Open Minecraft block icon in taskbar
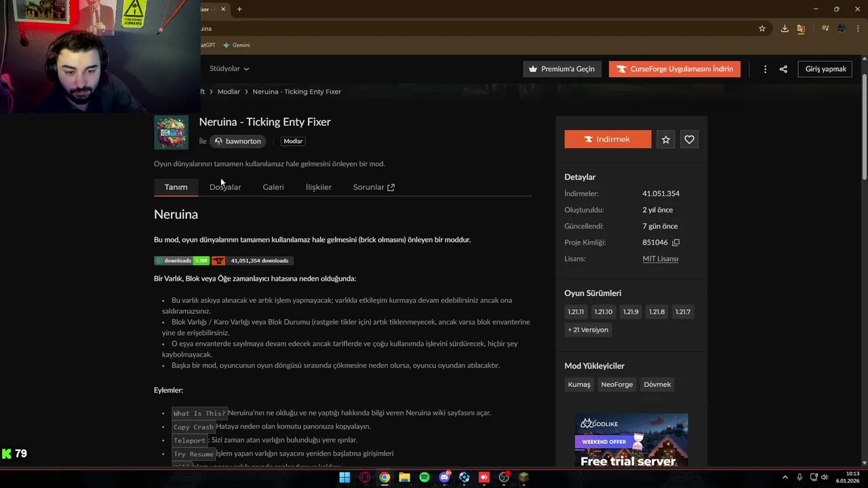This screenshot has height=488, width=868. click(524, 477)
